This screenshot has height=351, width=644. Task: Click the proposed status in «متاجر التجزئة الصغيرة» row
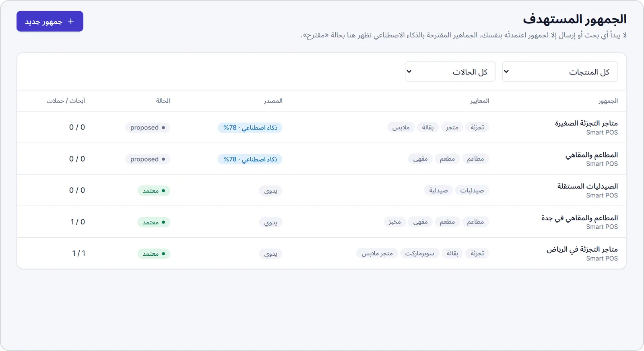(148, 128)
